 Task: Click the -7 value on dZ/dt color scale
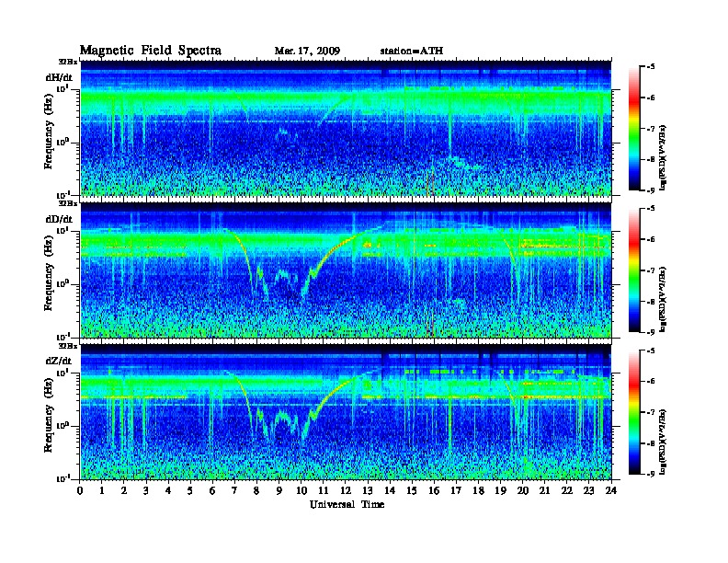[651, 412]
